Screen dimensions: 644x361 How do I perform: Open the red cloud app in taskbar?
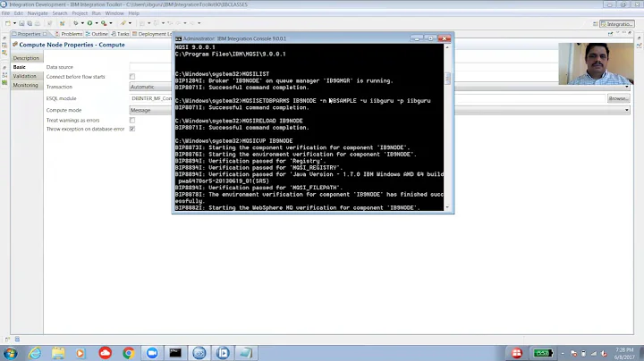(106, 353)
